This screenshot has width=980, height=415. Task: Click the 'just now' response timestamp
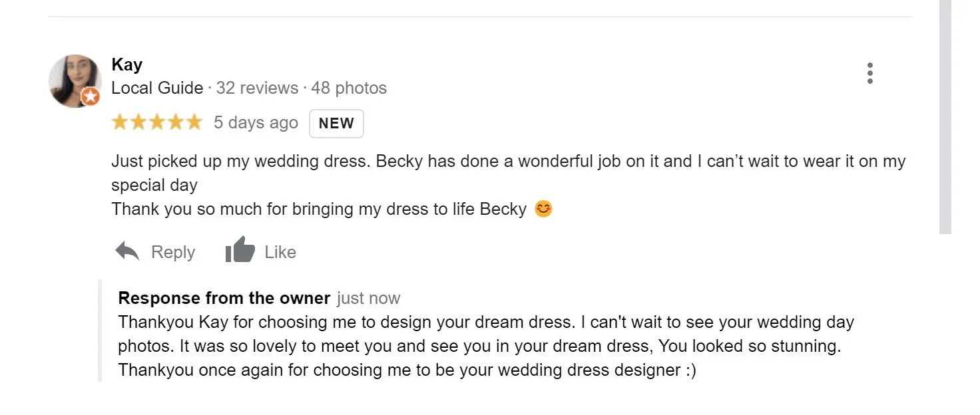(x=369, y=299)
